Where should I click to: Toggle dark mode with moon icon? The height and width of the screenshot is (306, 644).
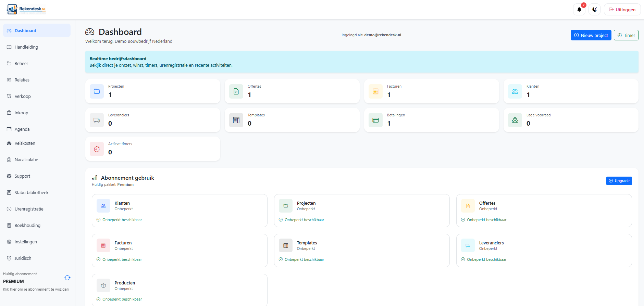(x=594, y=10)
